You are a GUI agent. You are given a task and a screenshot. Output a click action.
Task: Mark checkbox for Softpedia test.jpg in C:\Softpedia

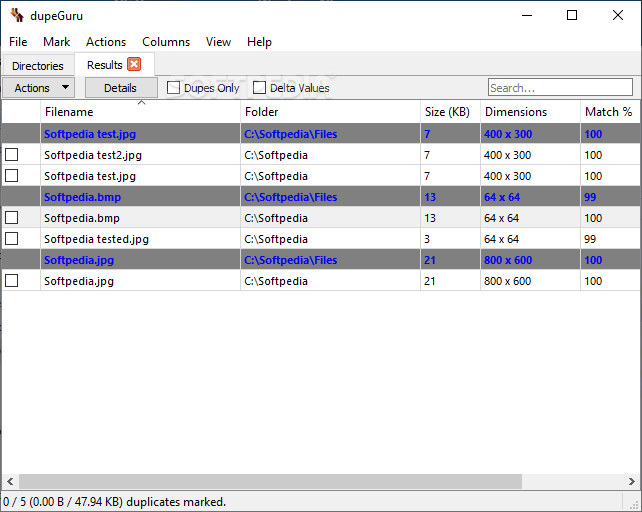(11, 175)
